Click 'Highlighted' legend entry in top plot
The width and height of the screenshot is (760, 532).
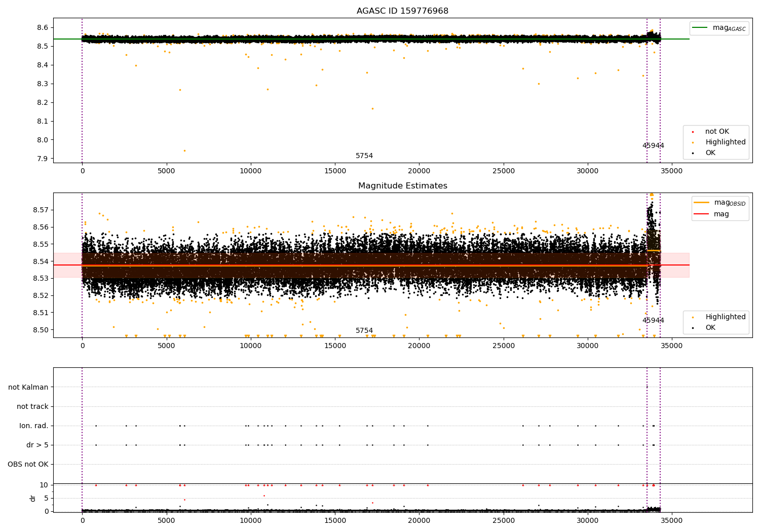pos(725,142)
